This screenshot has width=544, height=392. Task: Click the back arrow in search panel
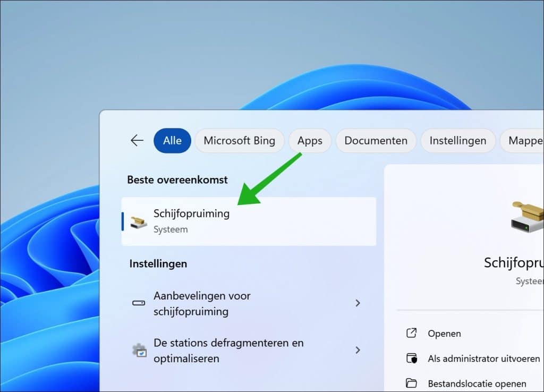coord(137,140)
